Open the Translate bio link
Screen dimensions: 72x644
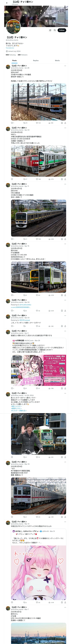click(10, 48)
